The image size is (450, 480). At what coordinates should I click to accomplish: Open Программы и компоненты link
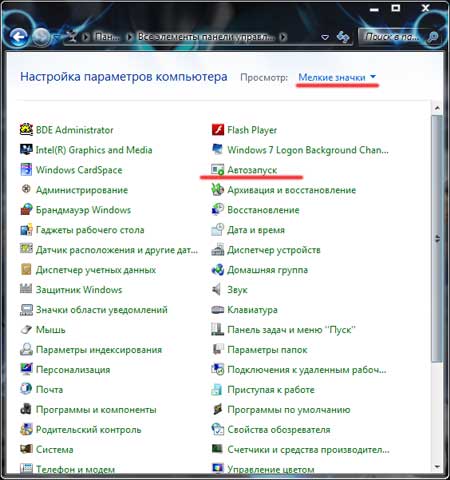click(x=96, y=410)
